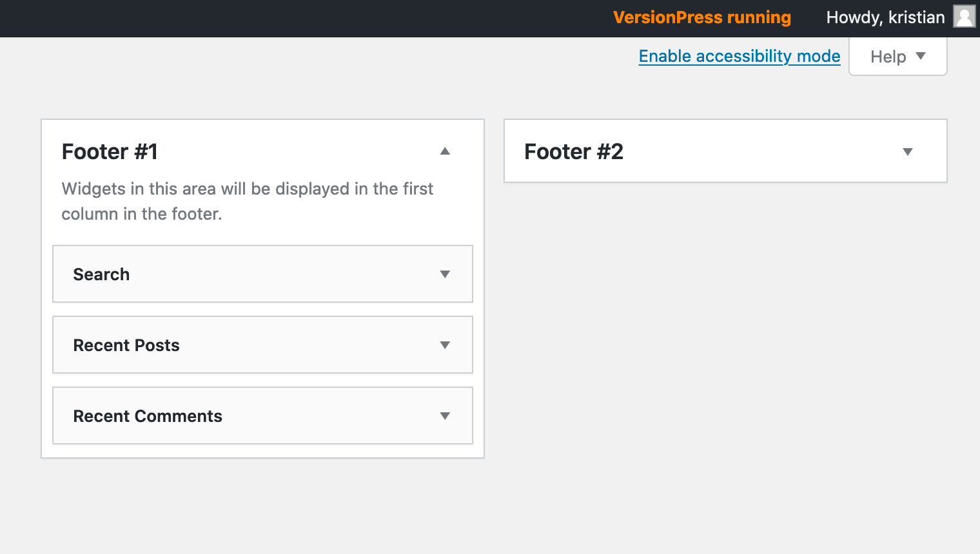The height and width of the screenshot is (554, 980).
Task: Click the Help chevron arrow
Action: 921,56
